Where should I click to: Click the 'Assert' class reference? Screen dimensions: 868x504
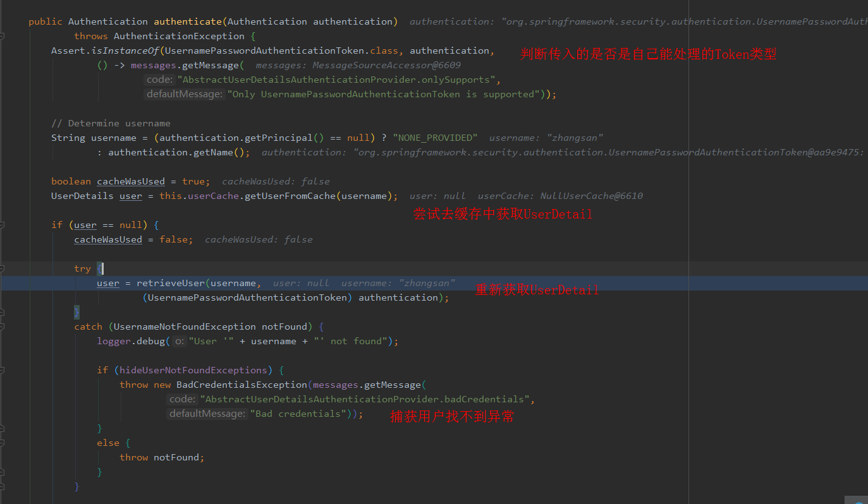click(68, 51)
